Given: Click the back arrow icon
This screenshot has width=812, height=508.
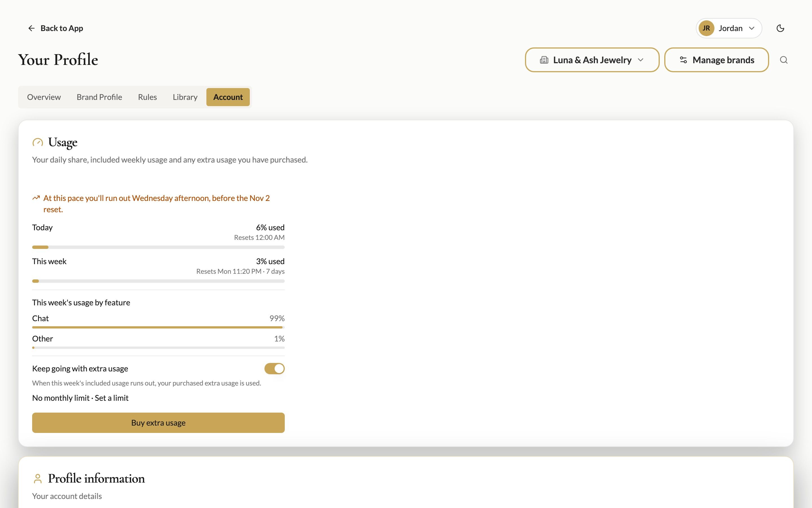Looking at the screenshot, I should click(31, 28).
